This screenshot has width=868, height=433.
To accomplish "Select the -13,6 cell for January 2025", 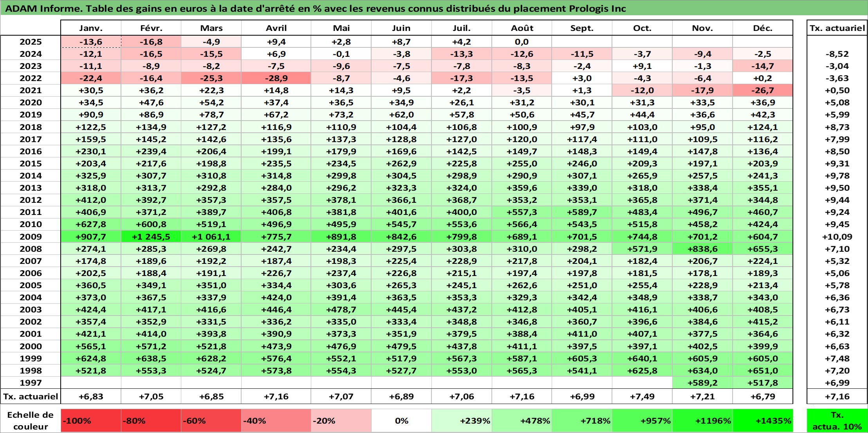I will coord(91,42).
